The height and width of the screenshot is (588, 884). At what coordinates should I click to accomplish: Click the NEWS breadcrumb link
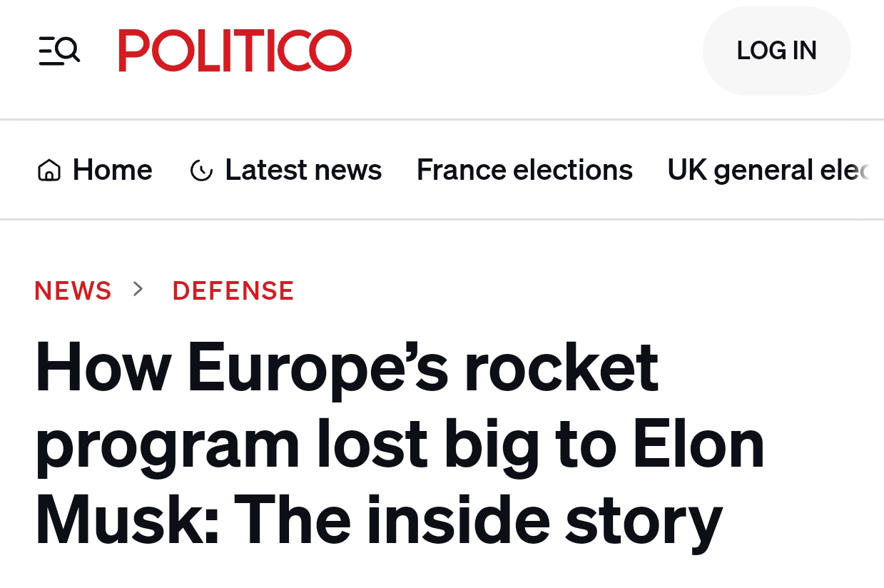(x=73, y=290)
